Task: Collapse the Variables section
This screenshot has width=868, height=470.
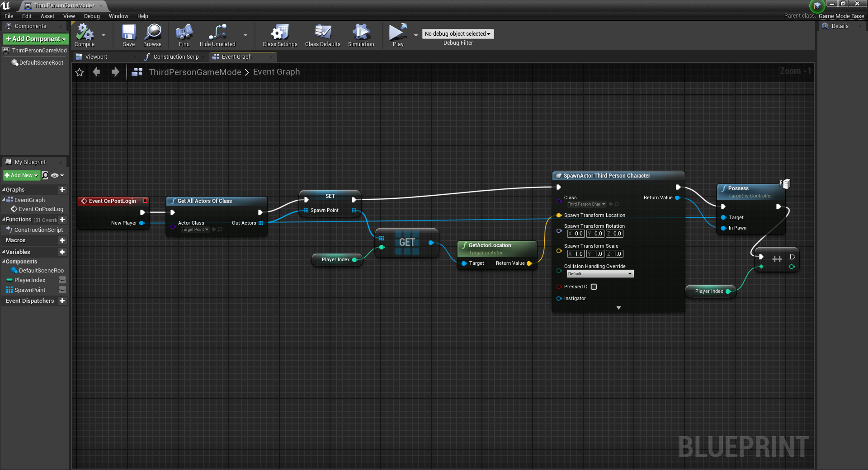Action: point(4,252)
